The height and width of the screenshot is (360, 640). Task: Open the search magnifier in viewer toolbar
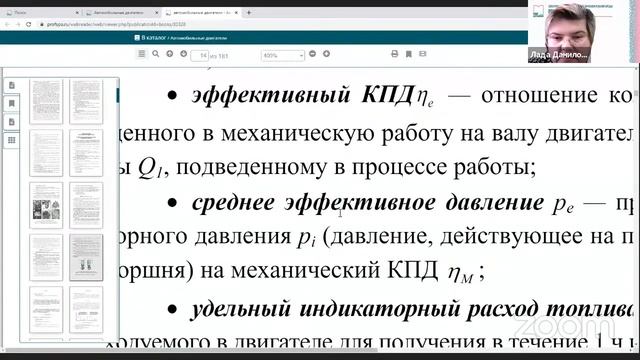pyautogui.click(x=156, y=54)
